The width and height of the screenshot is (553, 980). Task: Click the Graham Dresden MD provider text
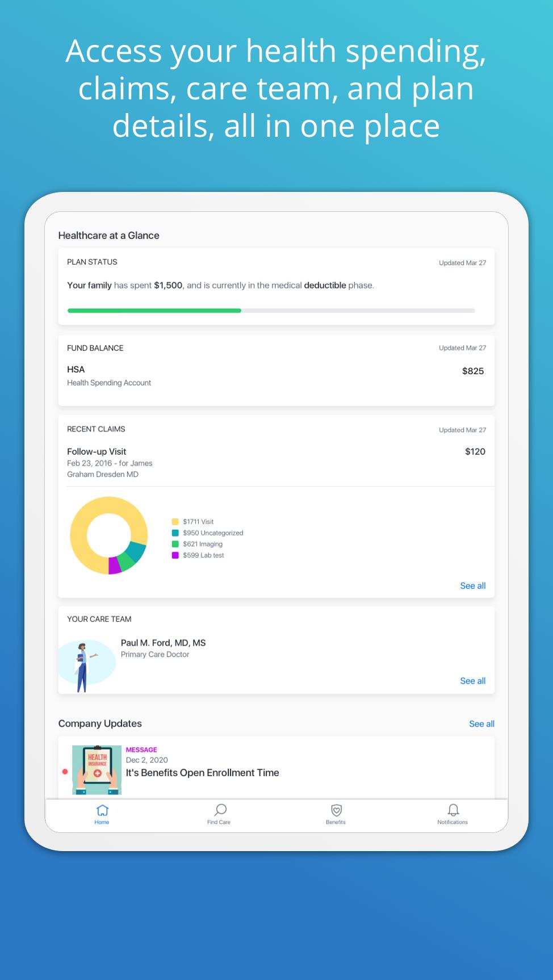[x=103, y=475]
